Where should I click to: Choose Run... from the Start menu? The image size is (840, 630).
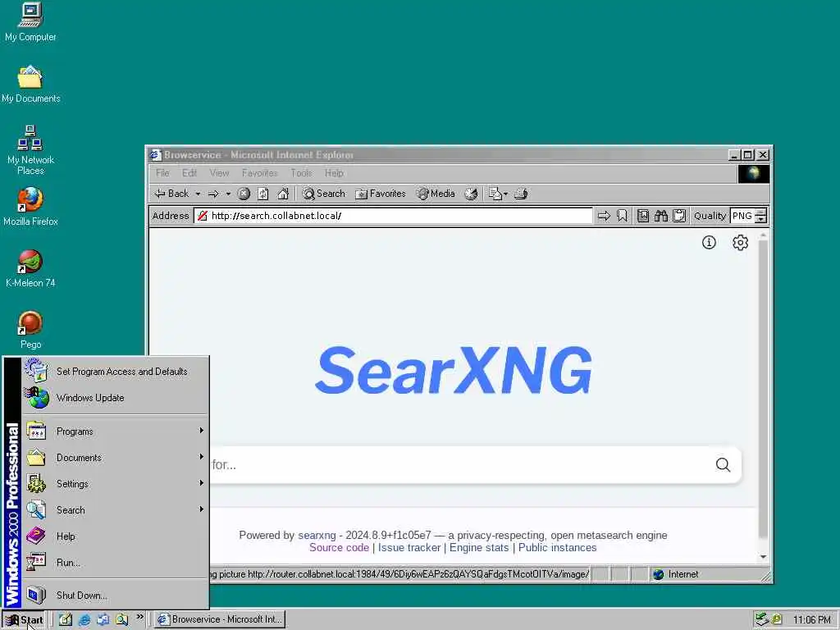[116, 563]
